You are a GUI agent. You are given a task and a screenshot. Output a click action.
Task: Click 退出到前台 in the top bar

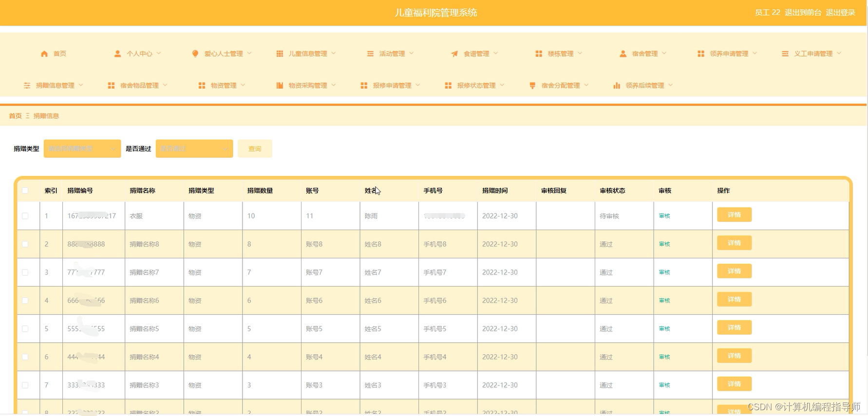click(803, 13)
